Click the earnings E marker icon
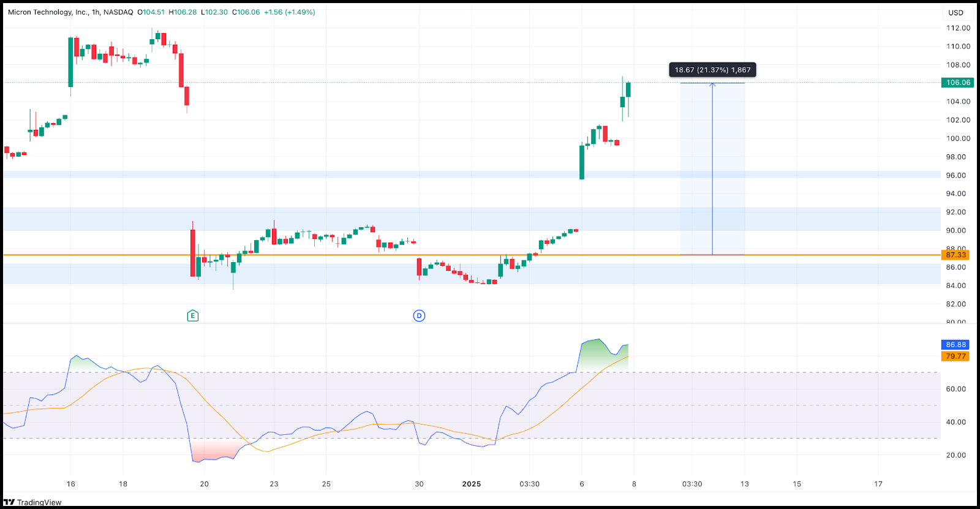Image resolution: width=980 pixels, height=509 pixels. [x=192, y=316]
